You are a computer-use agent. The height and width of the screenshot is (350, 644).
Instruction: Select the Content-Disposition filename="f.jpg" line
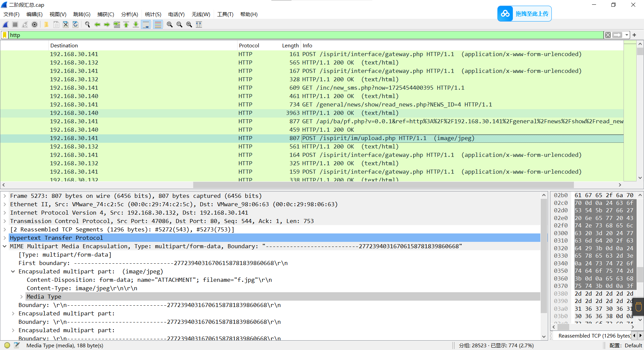click(x=149, y=280)
